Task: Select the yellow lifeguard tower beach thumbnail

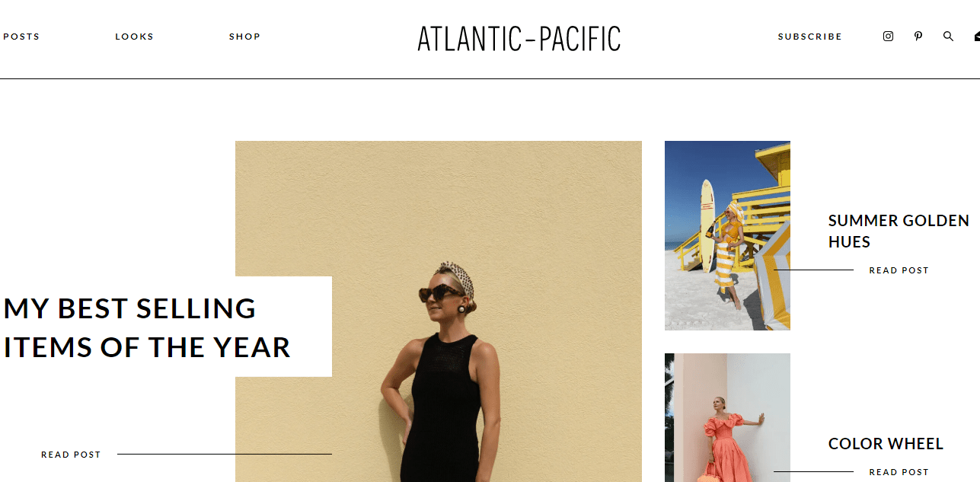Action: point(727,235)
